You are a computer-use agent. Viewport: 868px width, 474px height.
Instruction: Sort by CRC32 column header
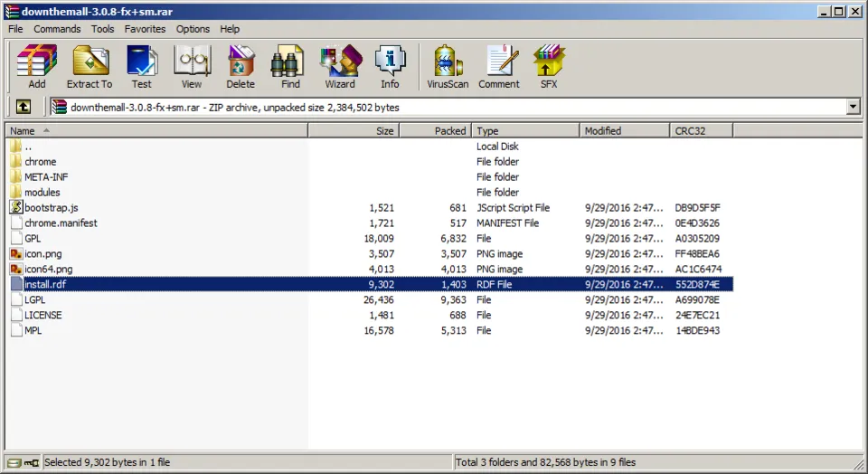702,130
